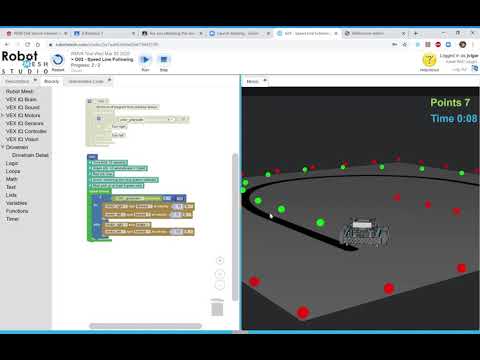Screen dimensions: 480x360
Task: Open the browser three-dot menu
Action: (x=473, y=44)
